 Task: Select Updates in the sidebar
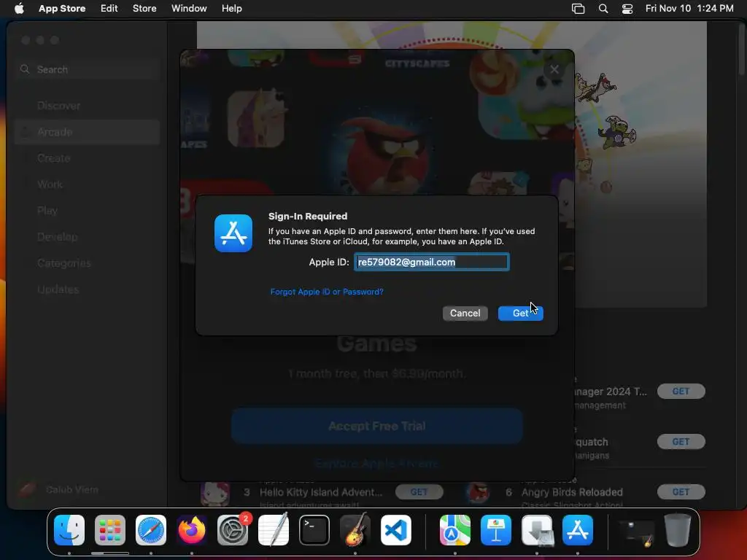[x=87, y=289]
